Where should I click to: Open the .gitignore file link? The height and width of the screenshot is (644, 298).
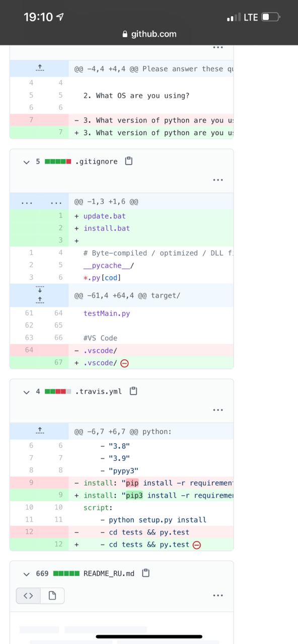[96, 162]
